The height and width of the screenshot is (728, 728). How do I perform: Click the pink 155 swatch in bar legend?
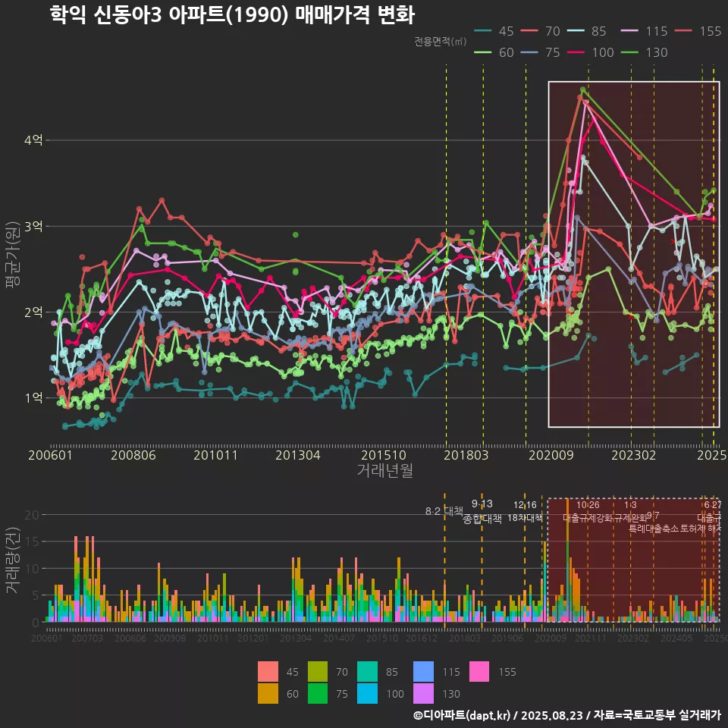click(479, 671)
